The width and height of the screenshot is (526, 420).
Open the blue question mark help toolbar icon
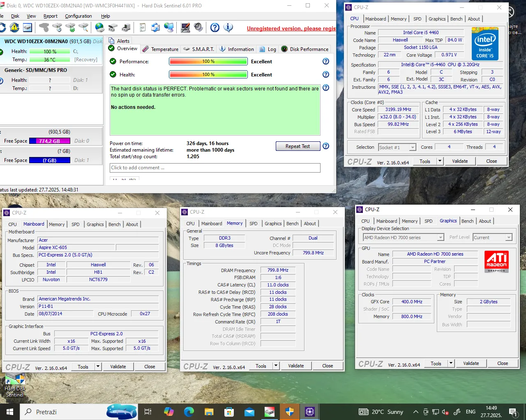tap(215, 28)
